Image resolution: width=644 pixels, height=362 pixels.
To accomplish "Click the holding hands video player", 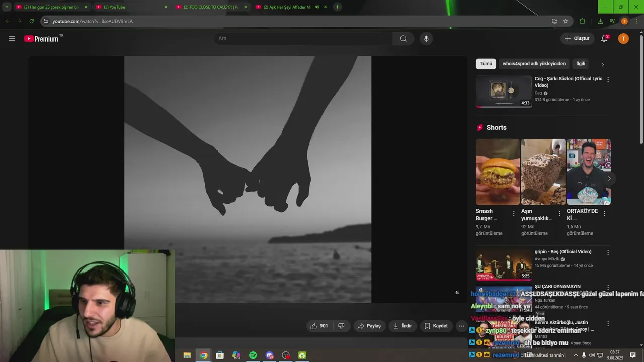I will (x=248, y=179).
